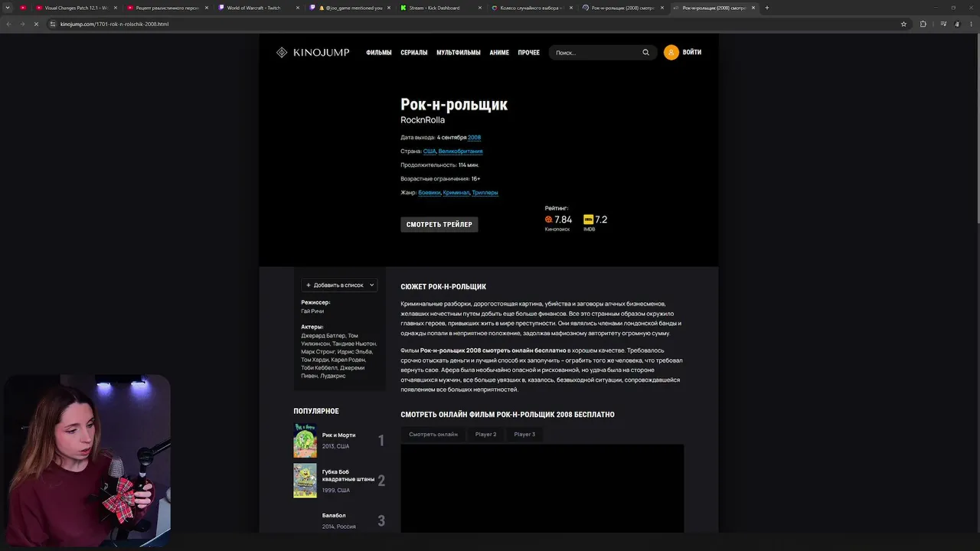Click the IMDB rating value 7.2
The image size is (980, 551).
point(601,220)
